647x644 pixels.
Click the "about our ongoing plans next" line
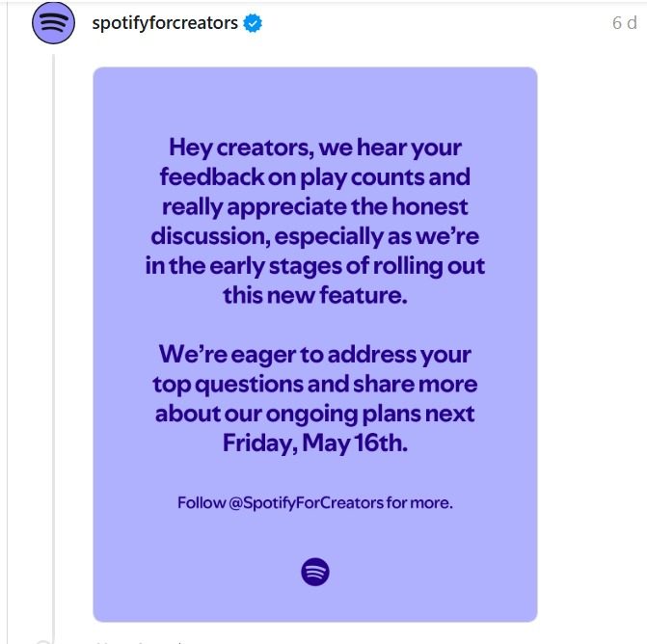point(315,415)
